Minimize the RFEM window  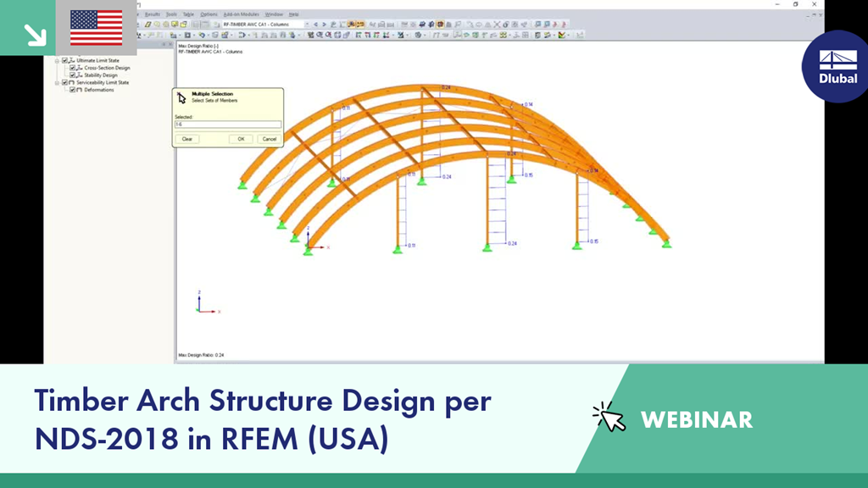coord(777,4)
